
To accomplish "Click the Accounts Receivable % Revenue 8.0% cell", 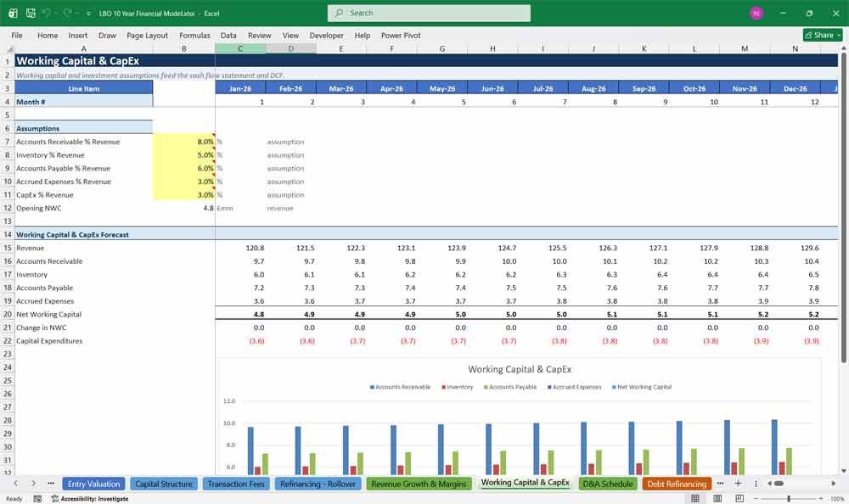I will click(184, 142).
